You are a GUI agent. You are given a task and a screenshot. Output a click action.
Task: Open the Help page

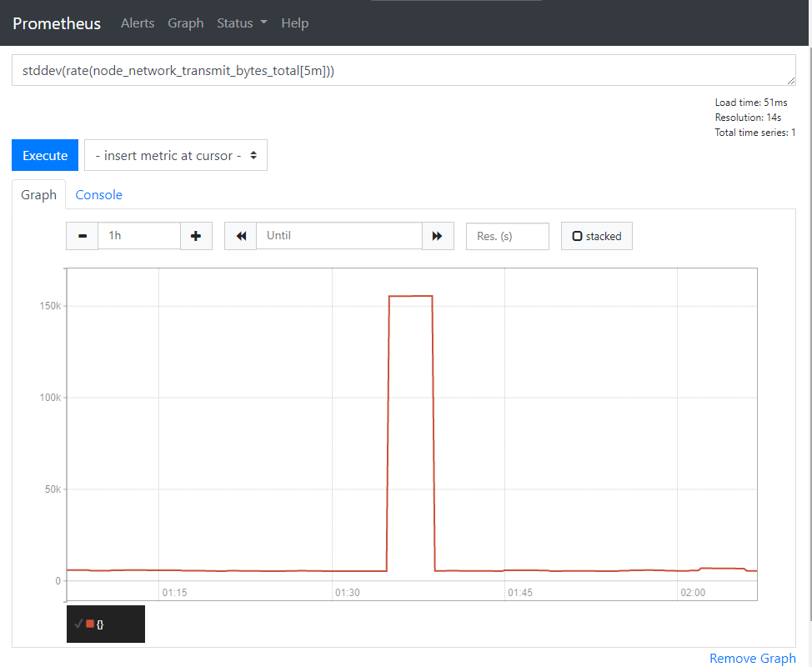[x=294, y=23]
